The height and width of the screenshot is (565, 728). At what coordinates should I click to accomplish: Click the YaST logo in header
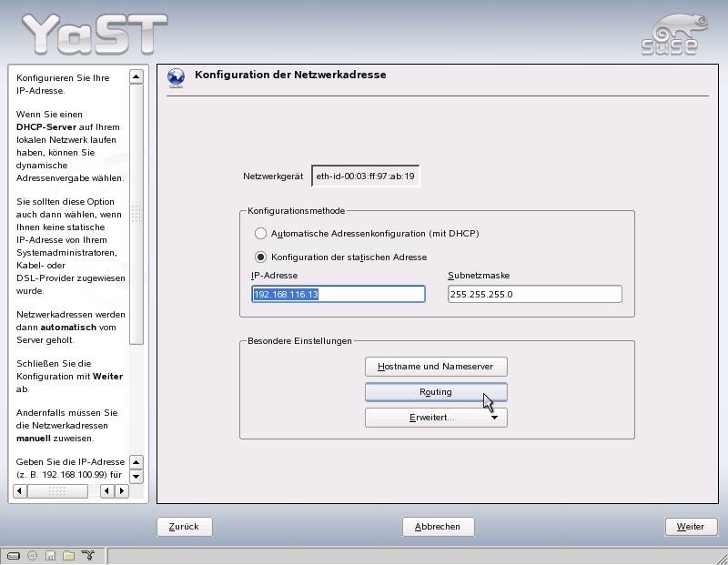(94, 34)
